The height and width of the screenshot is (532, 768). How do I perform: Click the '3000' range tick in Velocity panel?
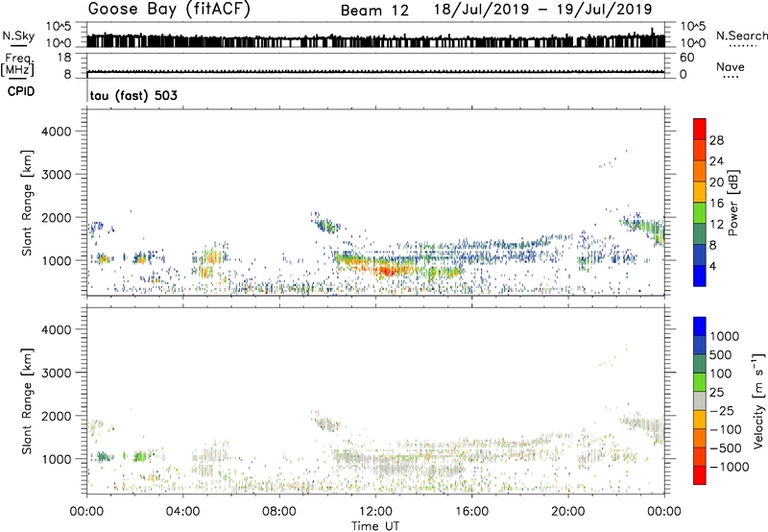57,373
